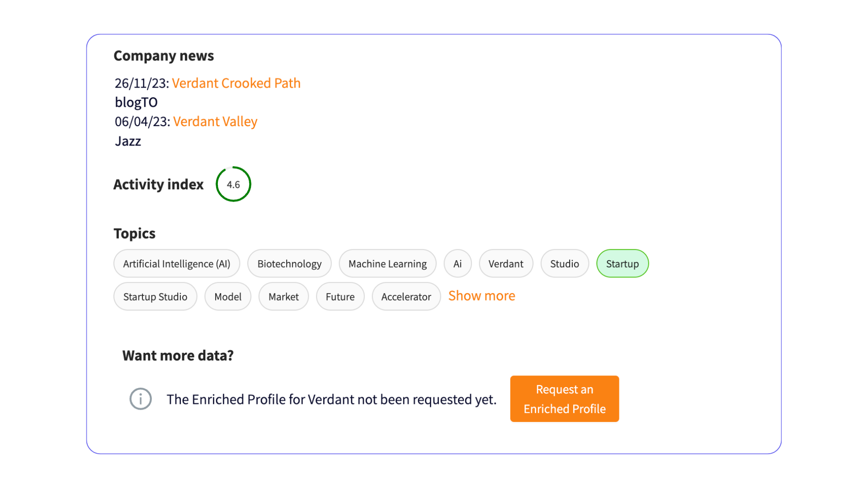868x488 pixels.
Task: Click the Future topic tag
Action: 339,296
